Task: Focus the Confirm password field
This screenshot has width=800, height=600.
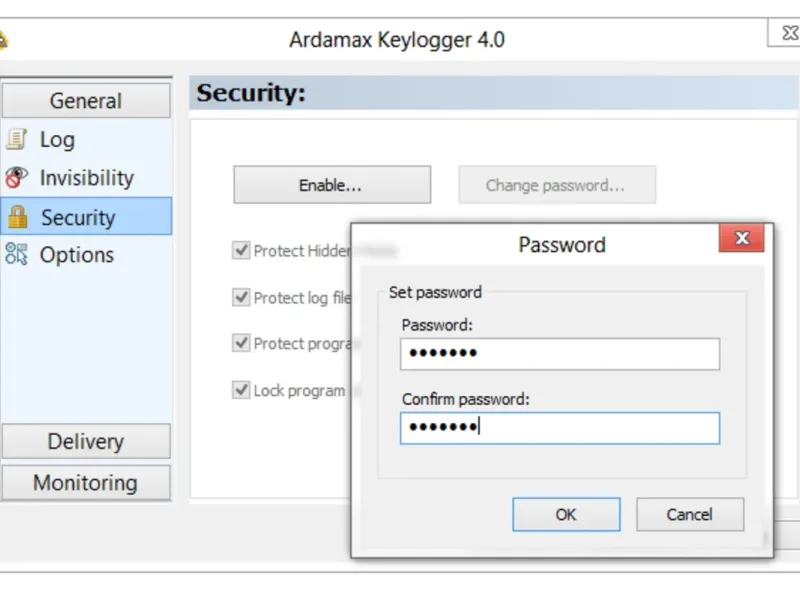Action: [560, 428]
